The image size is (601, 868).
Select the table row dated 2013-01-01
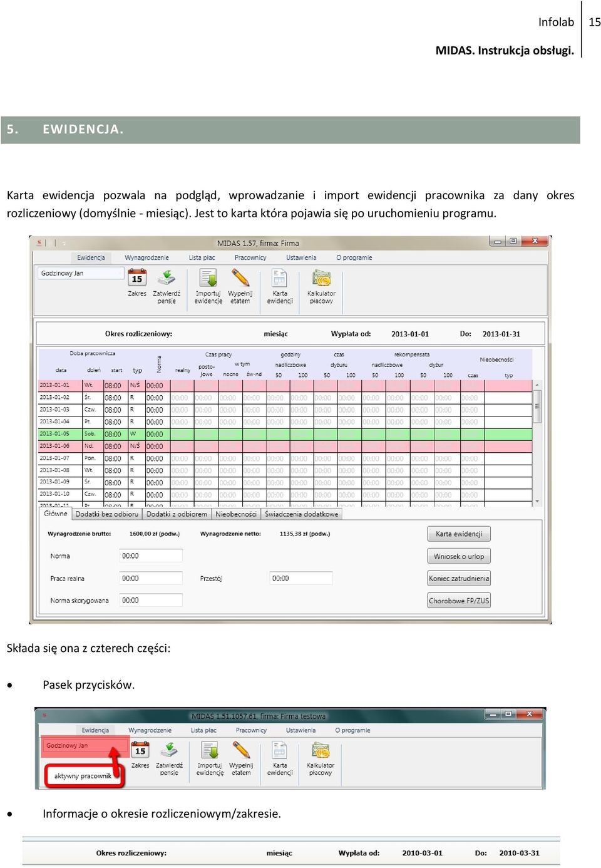285,386
